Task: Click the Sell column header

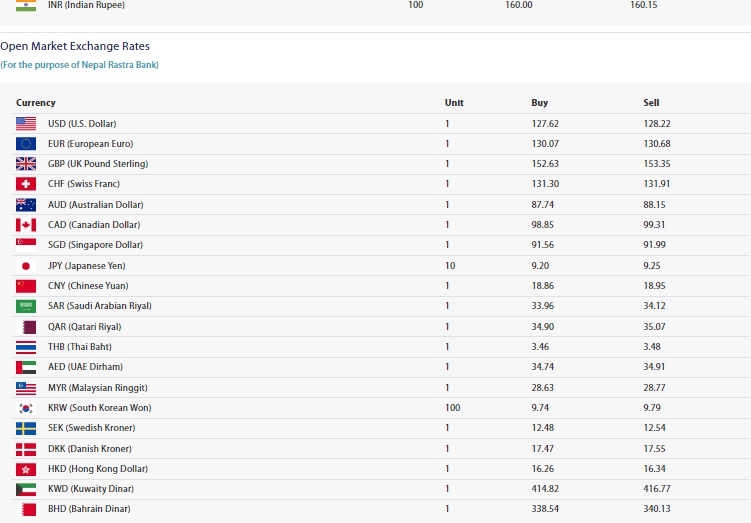Action: [x=651, y=103]
